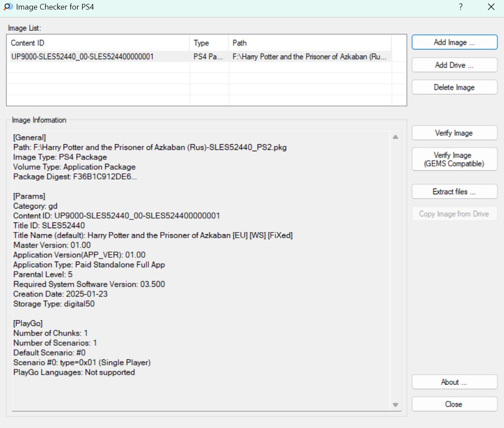Click the question mark help button
504x428 pixels.
[x=461, y=7]
